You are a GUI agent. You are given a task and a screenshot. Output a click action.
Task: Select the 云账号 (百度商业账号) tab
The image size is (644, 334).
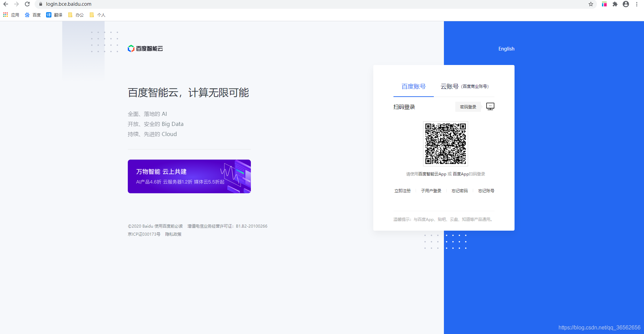tap(464, 87)
